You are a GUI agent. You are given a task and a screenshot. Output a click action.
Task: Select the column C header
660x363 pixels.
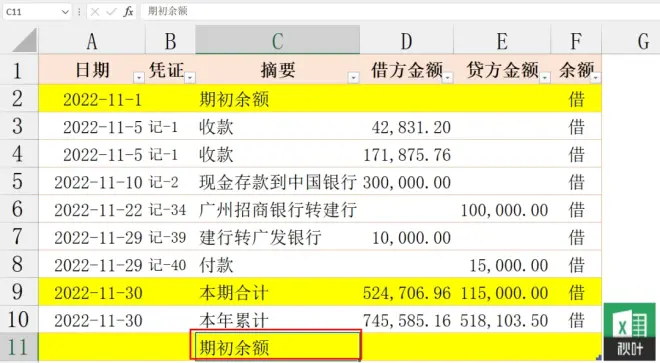click(277, 40)
